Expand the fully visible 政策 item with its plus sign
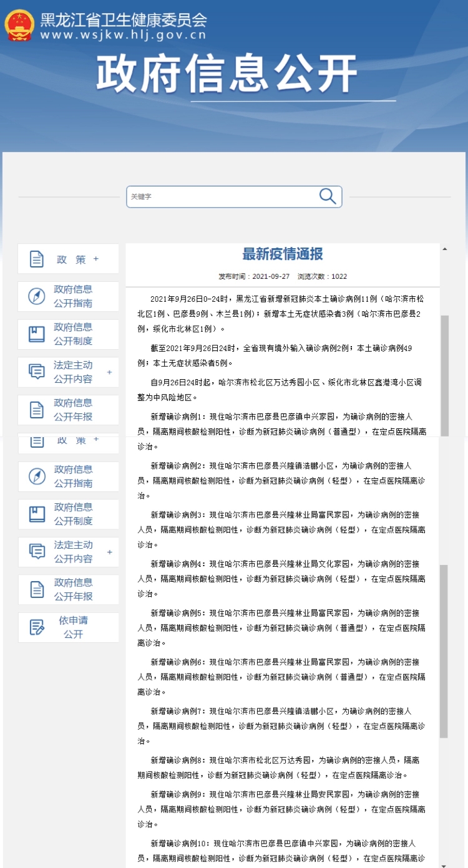Viewport: 468px width, 868px height. pyautogui.click(x=96, y=259)
